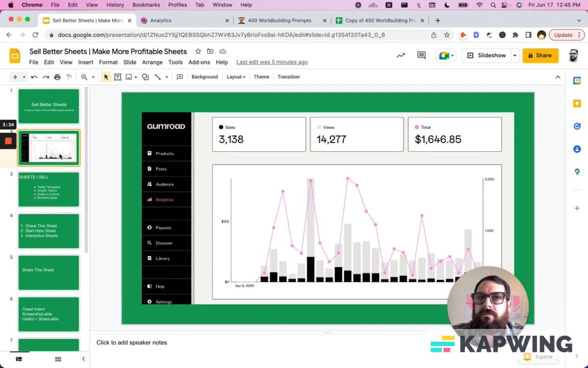The image size is (588, 368).
Task: Open the Layout dropdown
Action: [236, 77]
